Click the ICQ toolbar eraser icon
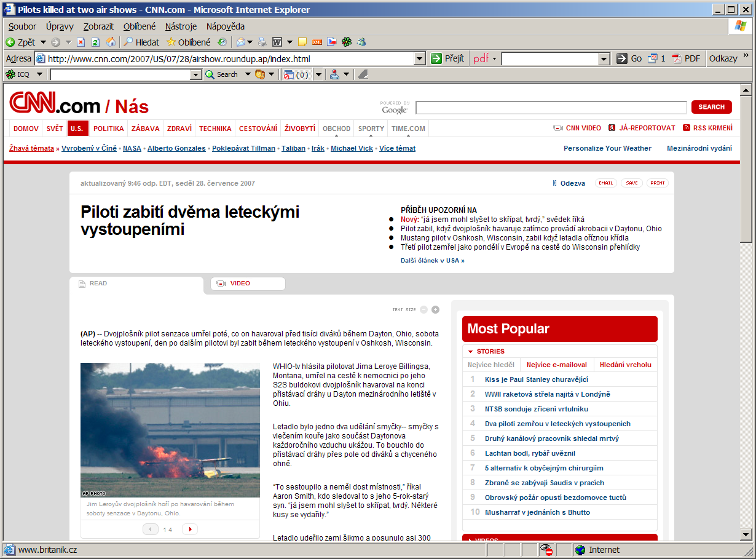The height and width of the screenshot is (559, 756). [x=363, y=74]
